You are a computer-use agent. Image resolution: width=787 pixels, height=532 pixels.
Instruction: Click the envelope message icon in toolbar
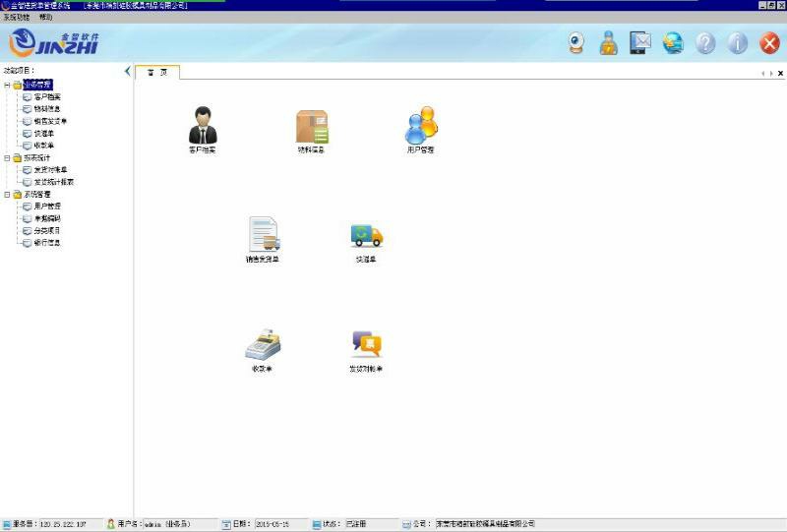click(x=640, y=43)
